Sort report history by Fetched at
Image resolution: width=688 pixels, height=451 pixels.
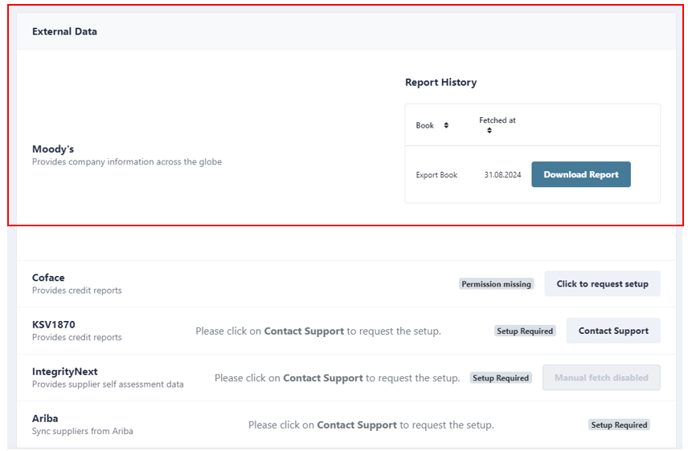pyautogui.click(x=489, y=130)
